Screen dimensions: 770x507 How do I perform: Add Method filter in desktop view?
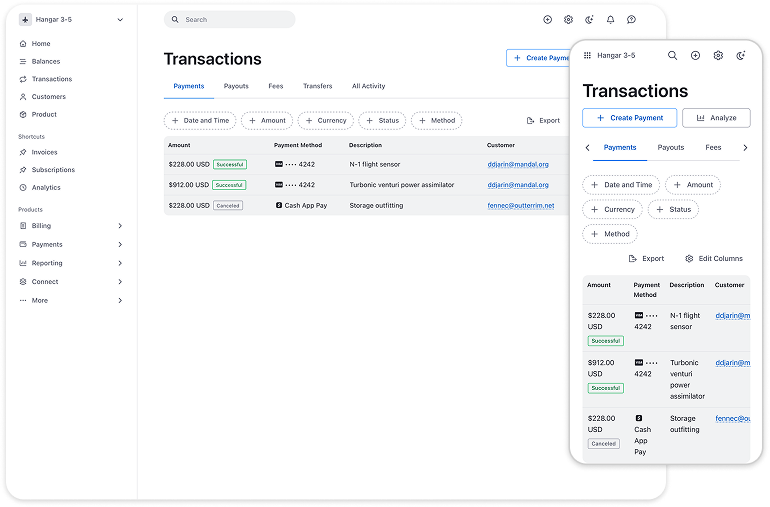(x=437, y=121)
